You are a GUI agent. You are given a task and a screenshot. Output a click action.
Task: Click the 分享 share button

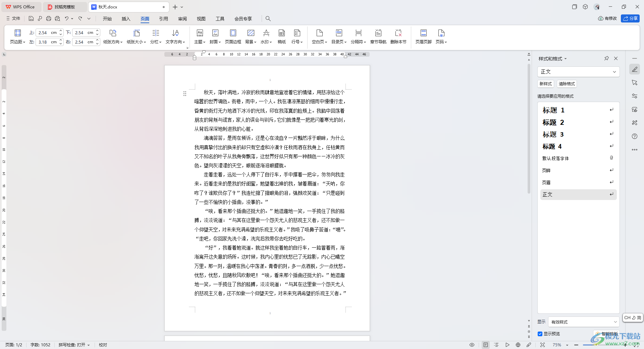630,18
